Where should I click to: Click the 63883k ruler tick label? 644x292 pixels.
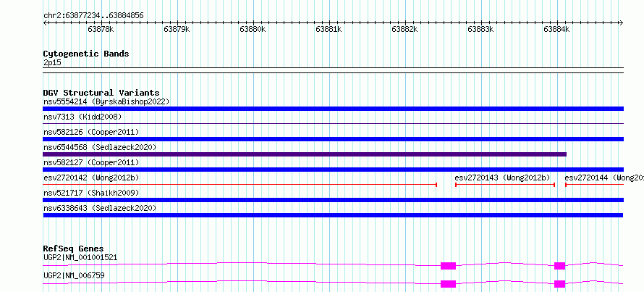481,30
